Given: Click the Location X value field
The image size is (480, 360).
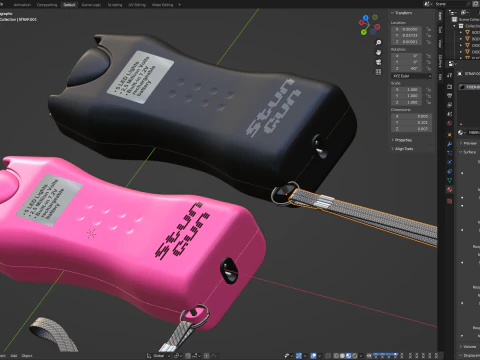Looking at the screenshot, I should pyautogui.click(x=407, y=29).
